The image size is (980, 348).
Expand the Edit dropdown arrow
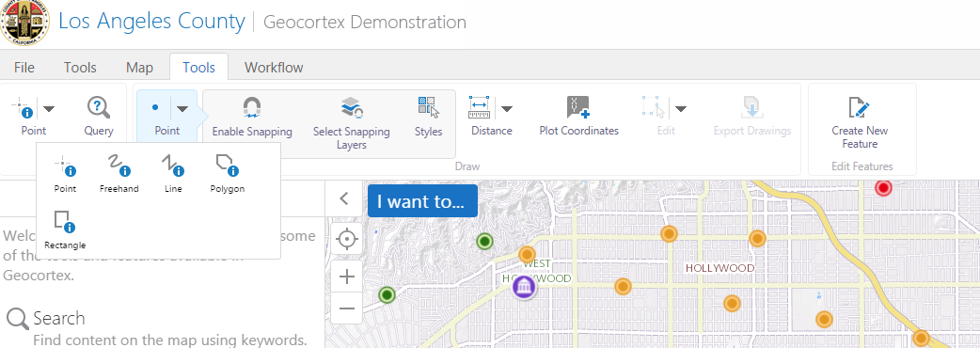point(680,109)
